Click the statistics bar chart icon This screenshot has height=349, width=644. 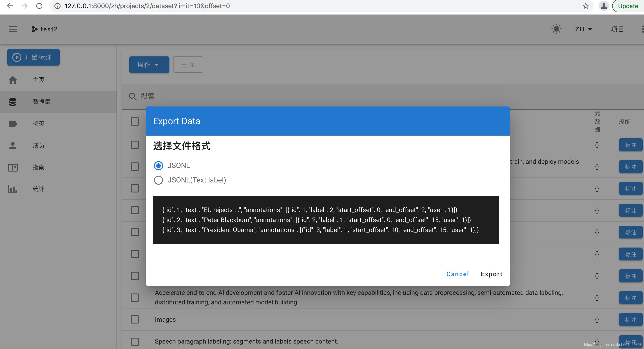coord(13,189)
